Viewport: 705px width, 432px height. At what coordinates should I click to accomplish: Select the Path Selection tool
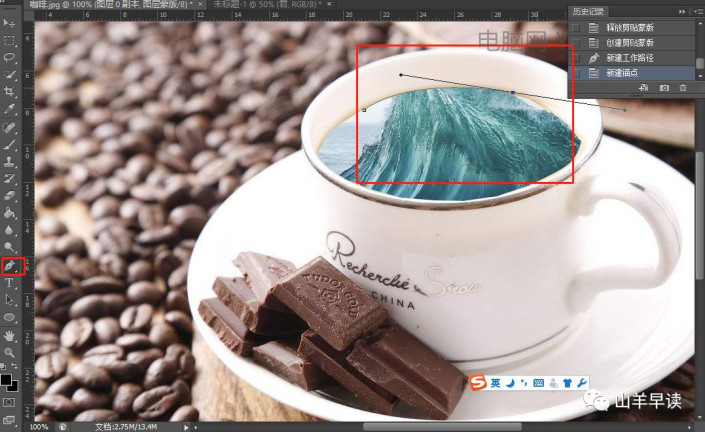click(9, 300)
